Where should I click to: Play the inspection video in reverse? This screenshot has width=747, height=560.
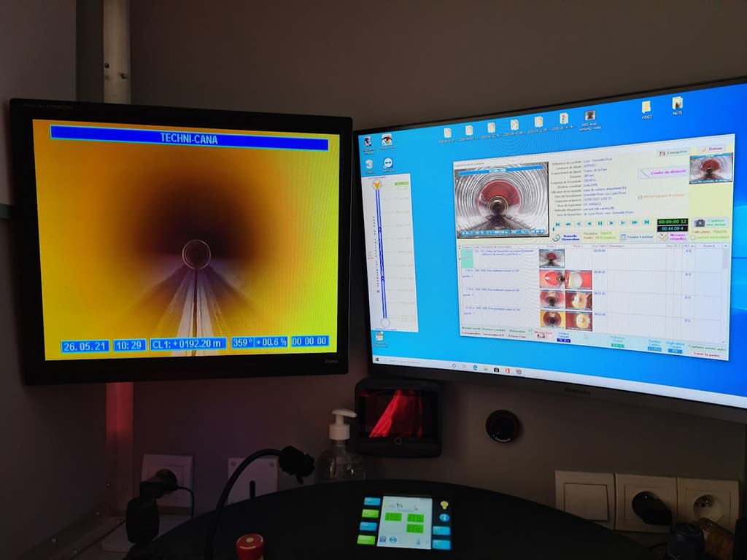point(589,223)
